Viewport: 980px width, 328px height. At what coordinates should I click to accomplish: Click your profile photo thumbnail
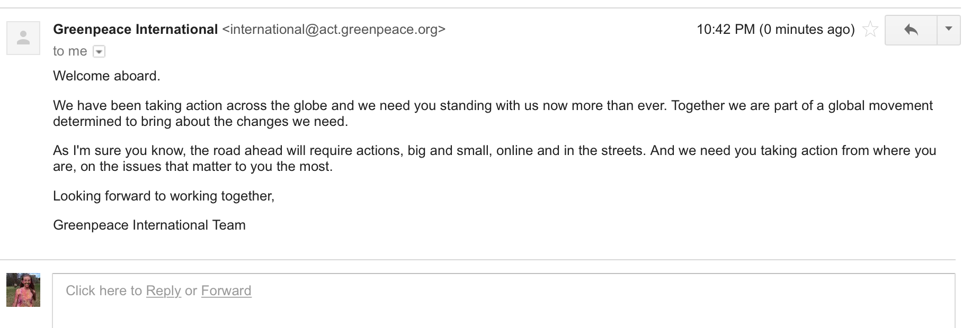point(23,290)
